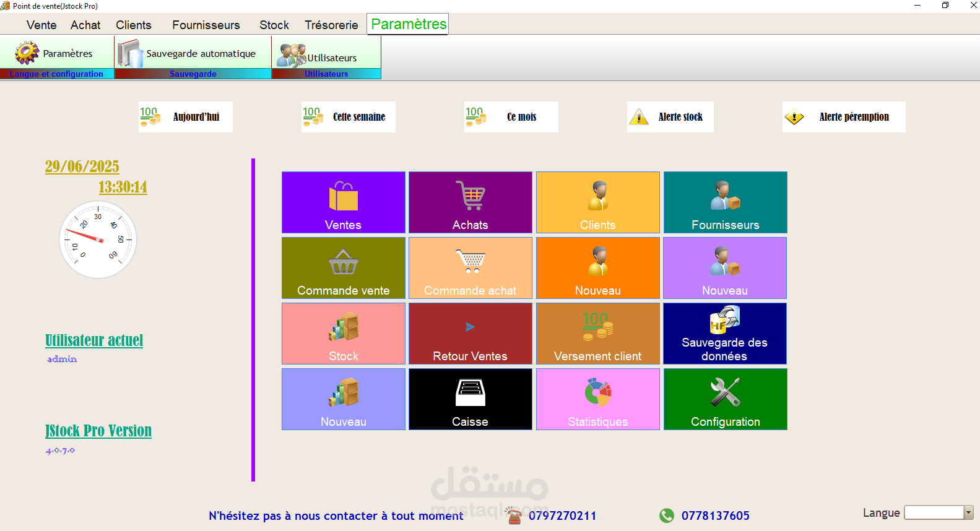Open the Statistiques pie chart tile
This screenshot has height=531, width=980.
[598, 399]
